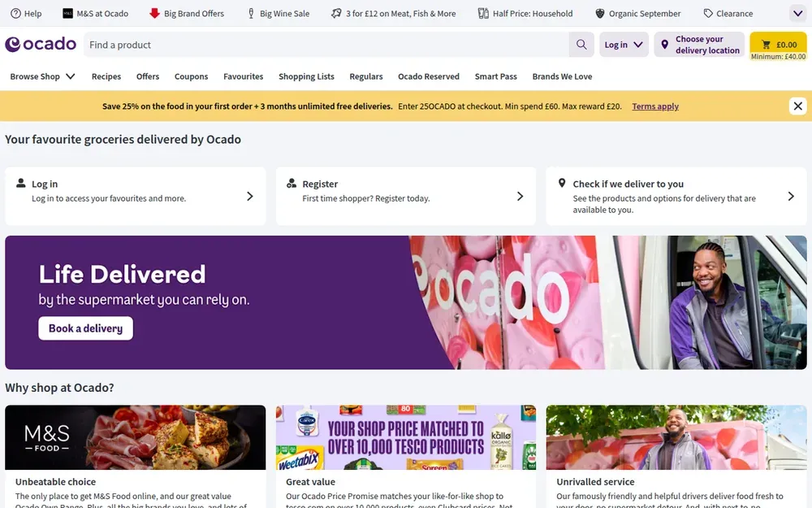
Task: Click the delivery location pin icon
Action: 664,45
